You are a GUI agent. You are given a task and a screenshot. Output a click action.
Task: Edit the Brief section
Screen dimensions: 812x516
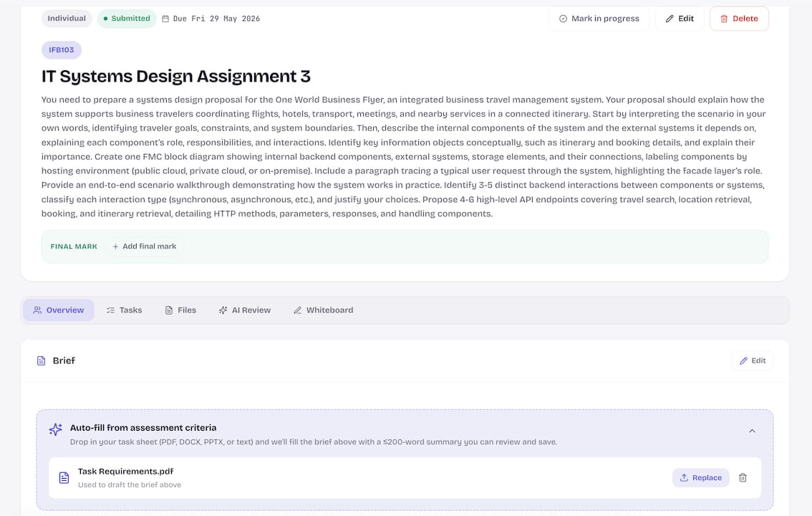pos(752,360)
